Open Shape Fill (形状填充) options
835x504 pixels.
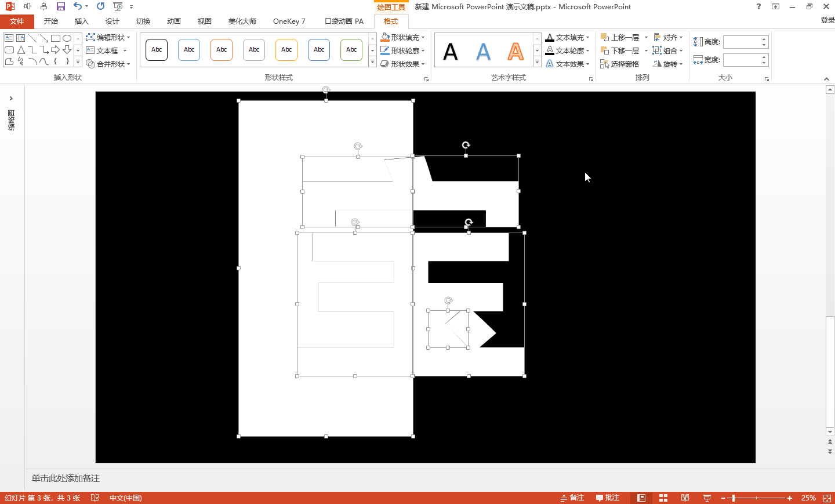click(x=403, y=37)
